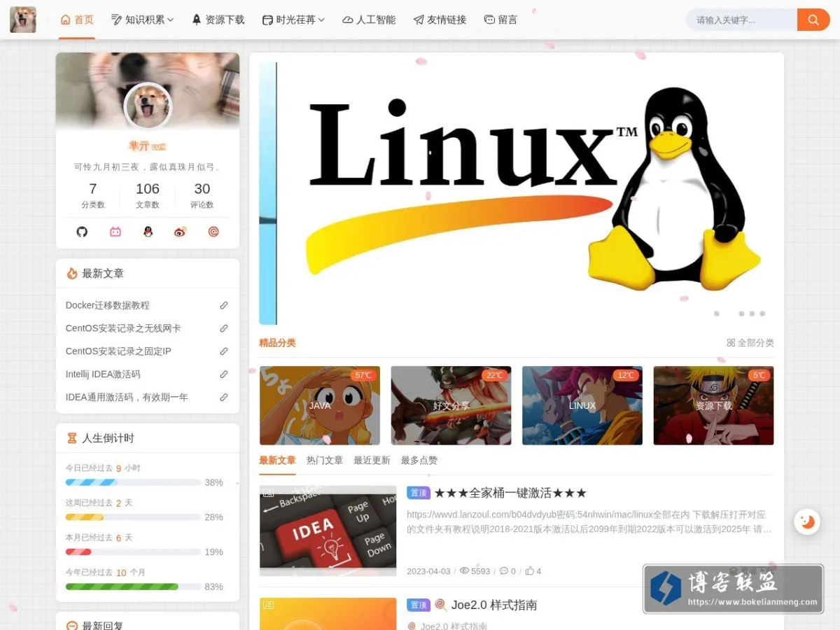The image size is (840, 630).
Task: Click the Joe2.0 article orange thumbnail
Action: 328,614
